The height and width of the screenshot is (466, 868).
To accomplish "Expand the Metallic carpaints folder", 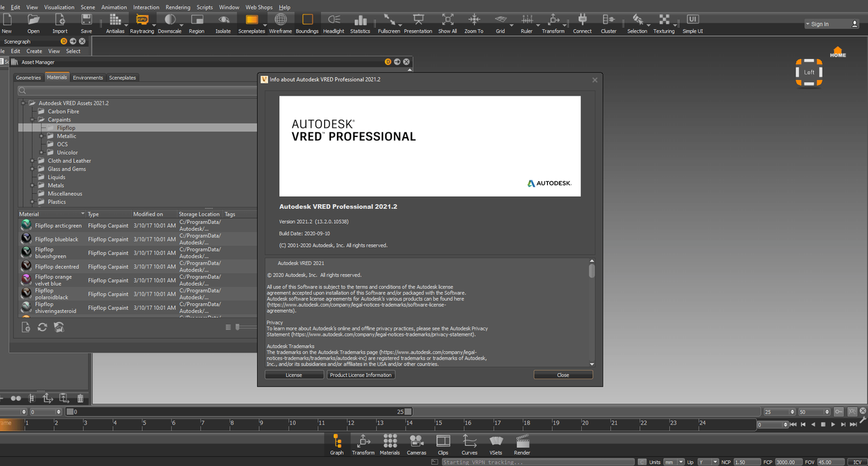I will point(41,136).
